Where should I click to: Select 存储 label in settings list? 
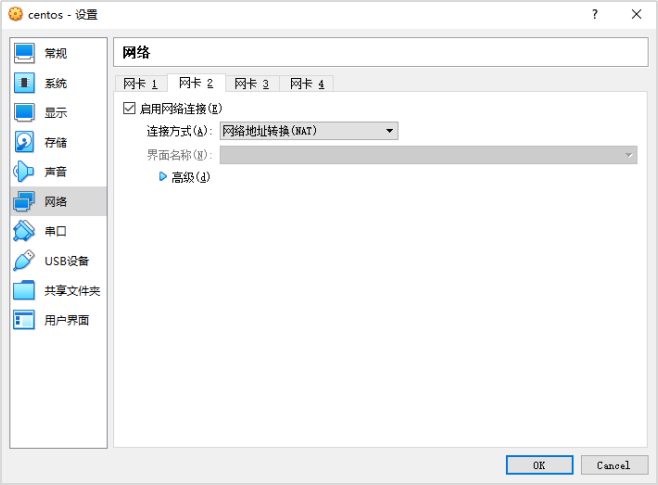click(56, 142)
